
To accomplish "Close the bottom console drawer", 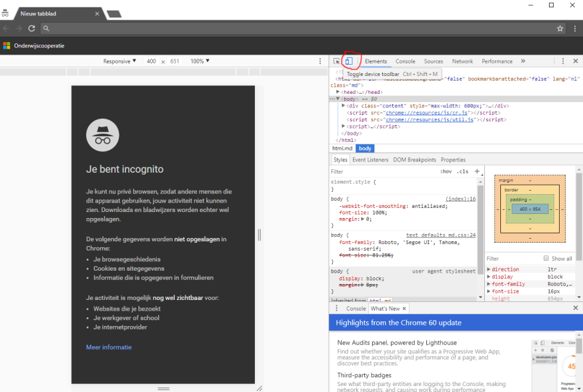I will pos(576,307).
